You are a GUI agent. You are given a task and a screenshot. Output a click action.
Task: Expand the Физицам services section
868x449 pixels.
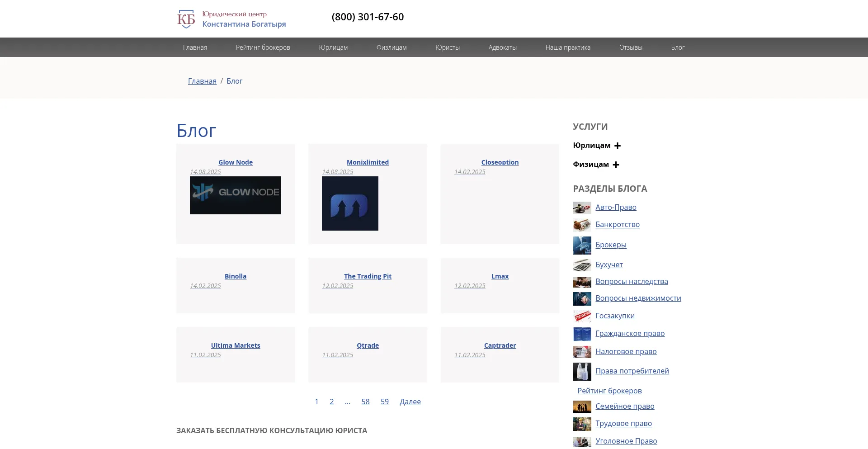click(615, 165)
